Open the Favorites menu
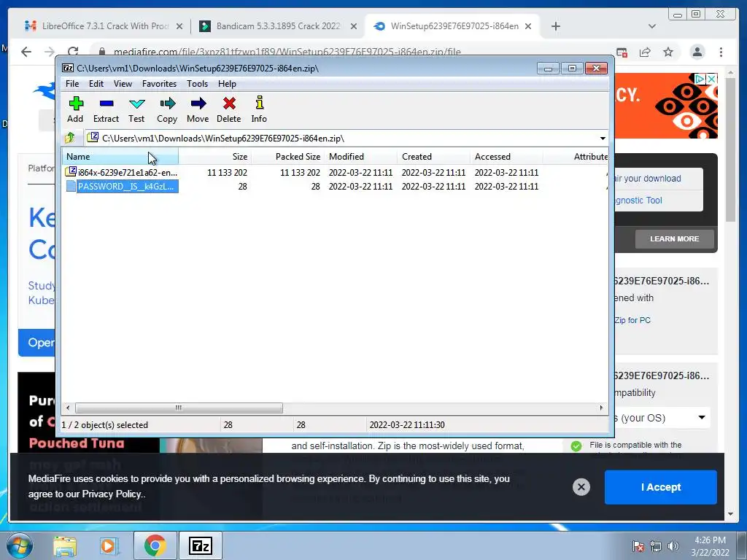The width and height of the screenshot is (747, 560). click(159, 84)
